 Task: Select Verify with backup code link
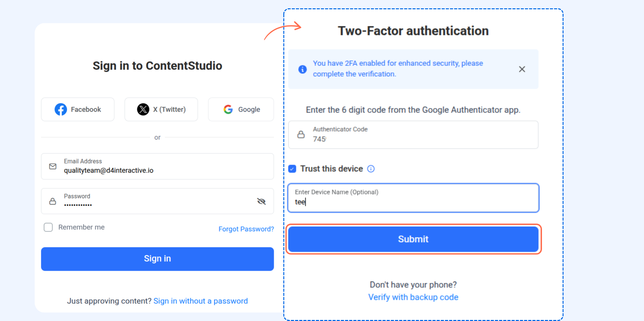(413, 297)
